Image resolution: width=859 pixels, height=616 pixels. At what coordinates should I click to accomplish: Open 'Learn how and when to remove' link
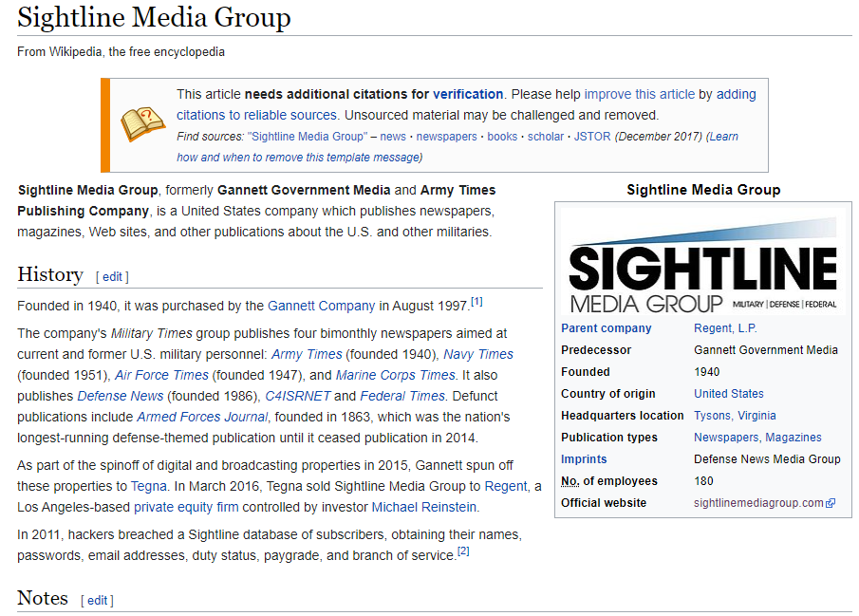458,147
